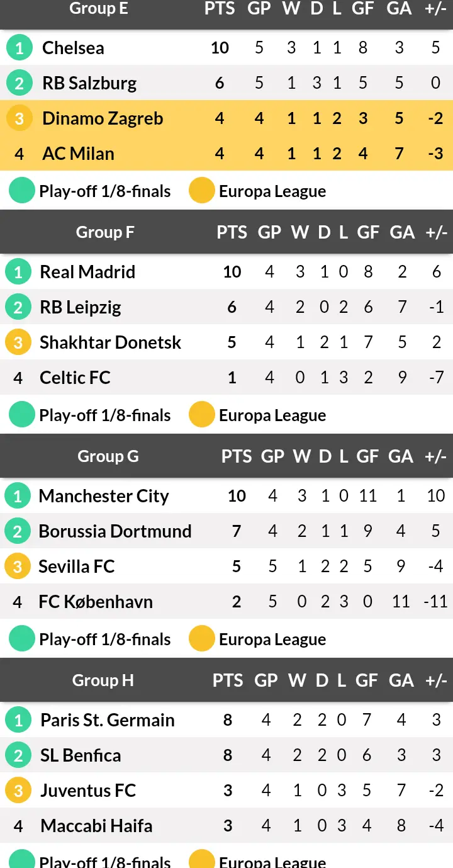This screenshot has width=453, height=868.
Task: Click green Play-off legend dot under Group E
Action: [22, 191]
